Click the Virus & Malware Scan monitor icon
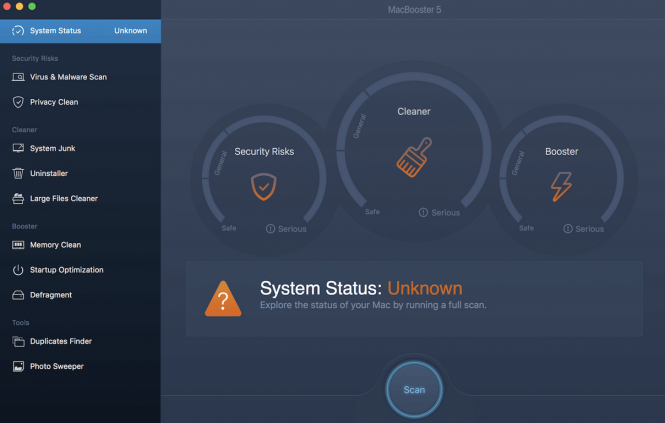 tap(18, 77)
